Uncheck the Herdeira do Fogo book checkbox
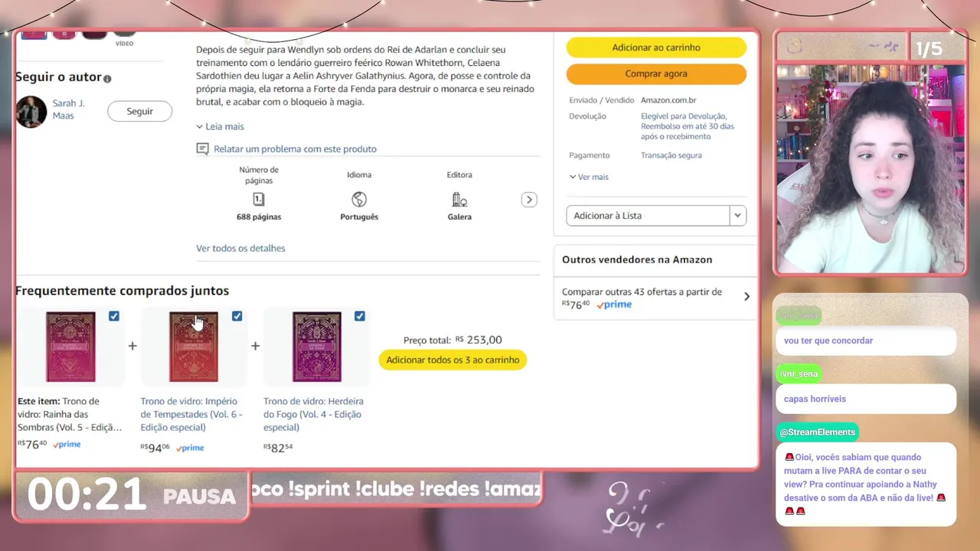The image size is (980, 551). click(360, 316)
